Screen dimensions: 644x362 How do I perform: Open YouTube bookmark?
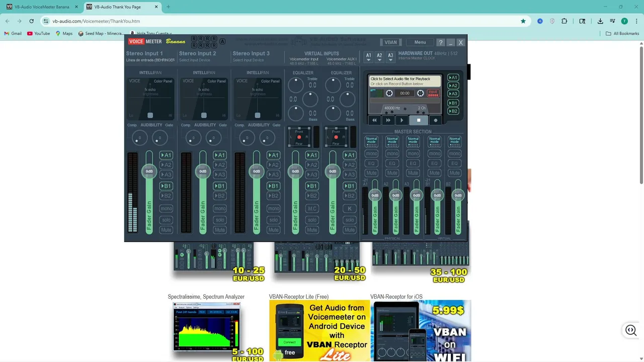click(x=39, y=34)
